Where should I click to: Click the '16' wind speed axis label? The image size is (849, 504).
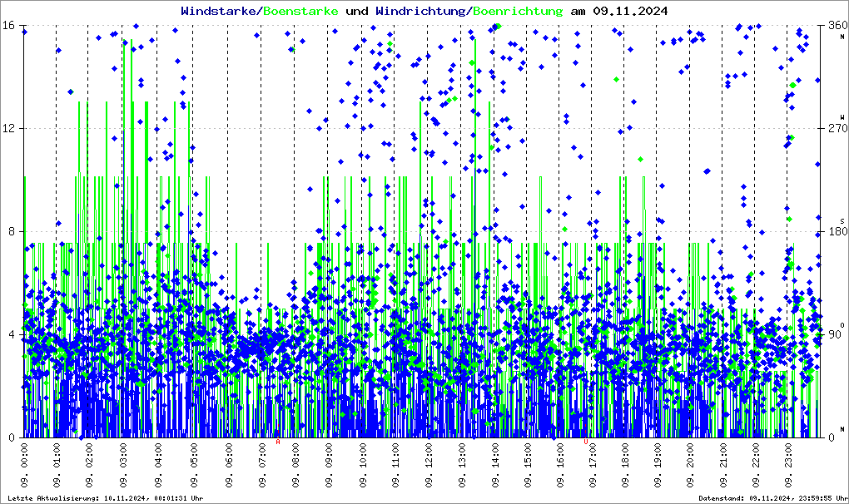[x=8, y=26]
